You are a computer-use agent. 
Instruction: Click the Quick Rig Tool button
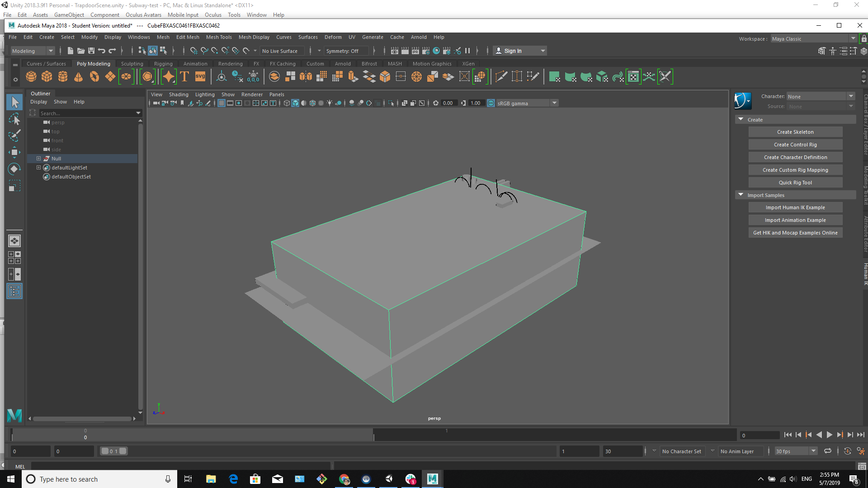pos(795,183)
